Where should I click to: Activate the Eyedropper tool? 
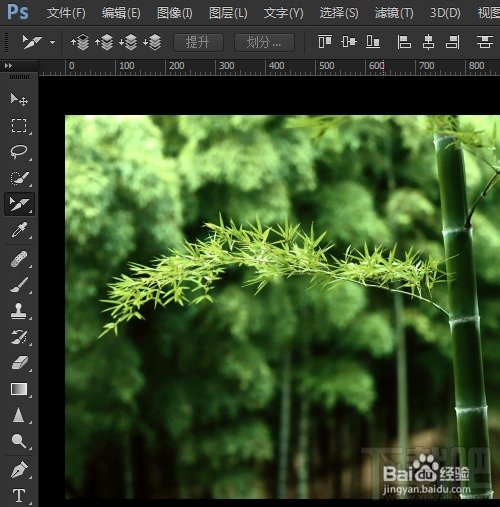(19, 230)
